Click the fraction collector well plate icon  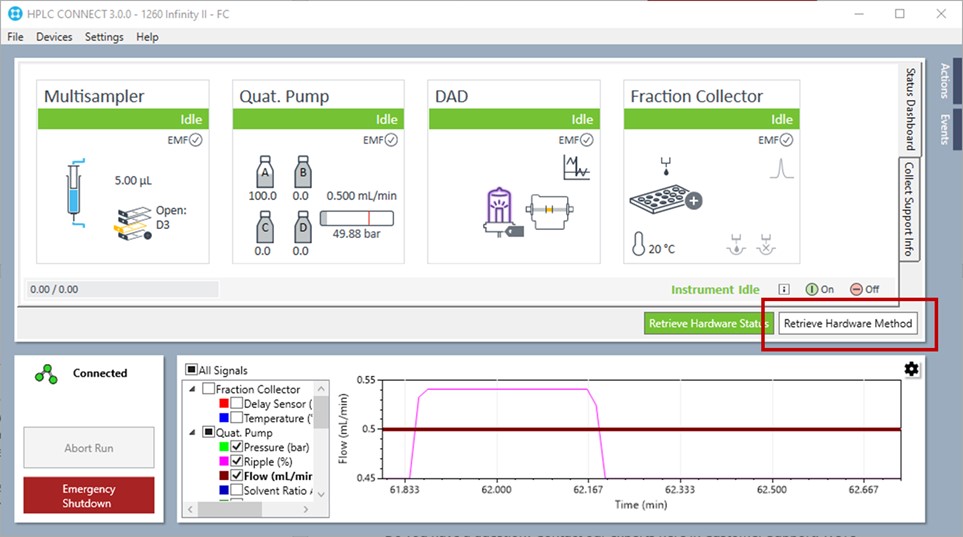pyautogui.click(x=666, y=199)
